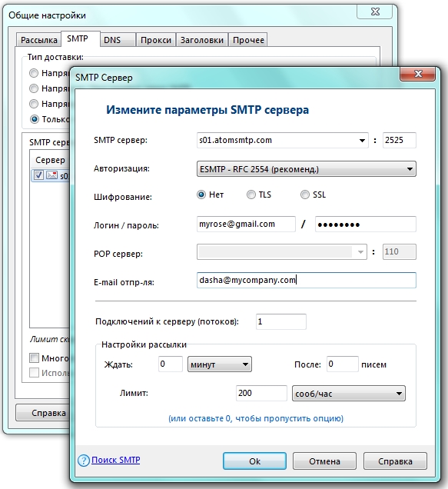Focus the E-mail отпр-ля input field
Viewport: 448px width, 489px height.
point(307,280)
